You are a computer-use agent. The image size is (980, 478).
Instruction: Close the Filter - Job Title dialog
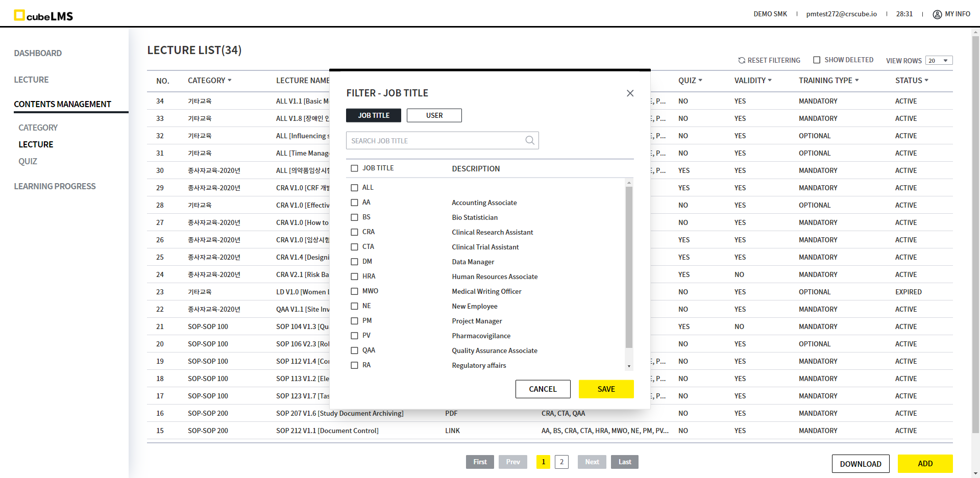click(630, 93)
